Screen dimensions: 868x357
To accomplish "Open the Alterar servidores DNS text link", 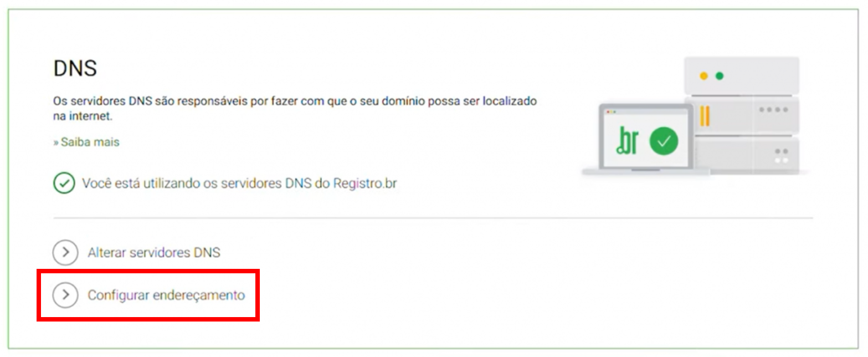I will (154, 253).
